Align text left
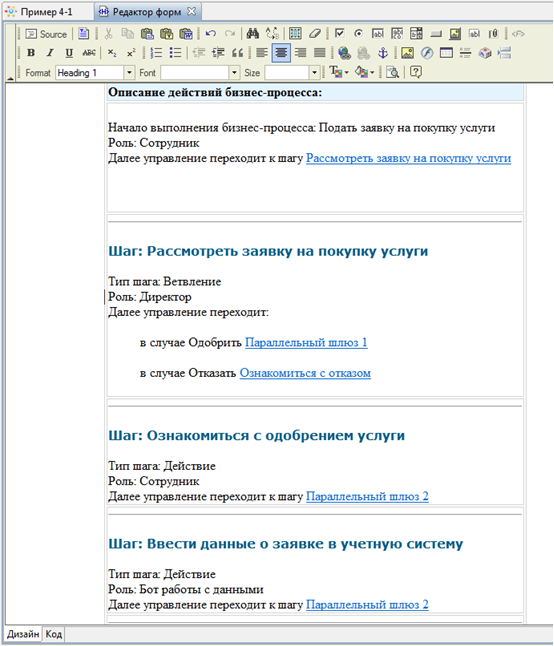The image size is (554, 646). pos(262,53)
